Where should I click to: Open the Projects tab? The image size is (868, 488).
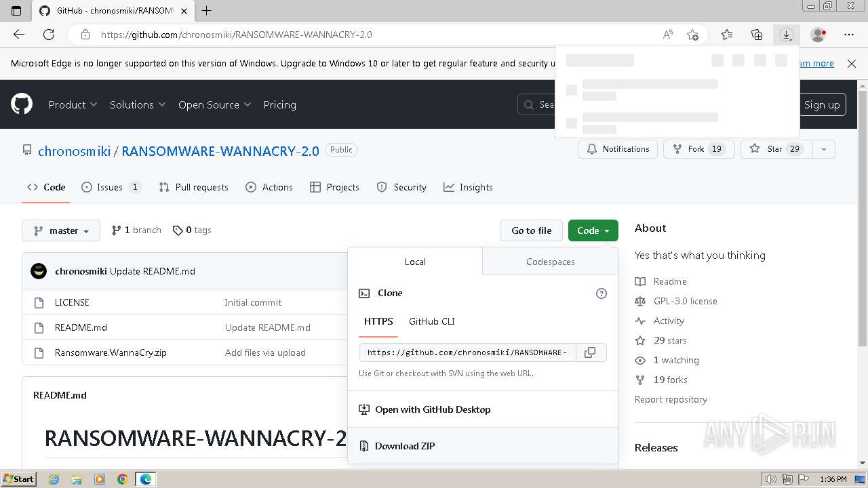(334, 187)
